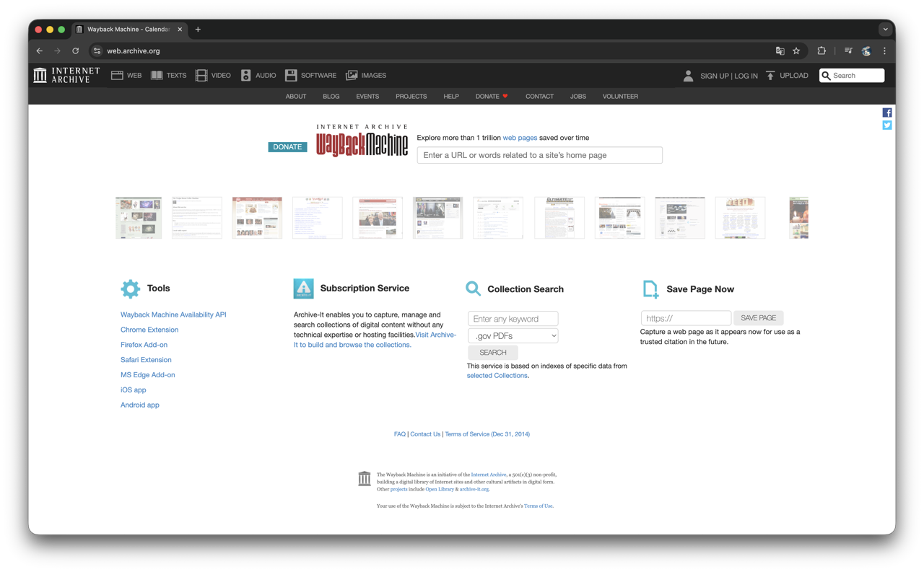Open the Firefox Add-on link
924x572 pixels.
click(x=144, y=345)
